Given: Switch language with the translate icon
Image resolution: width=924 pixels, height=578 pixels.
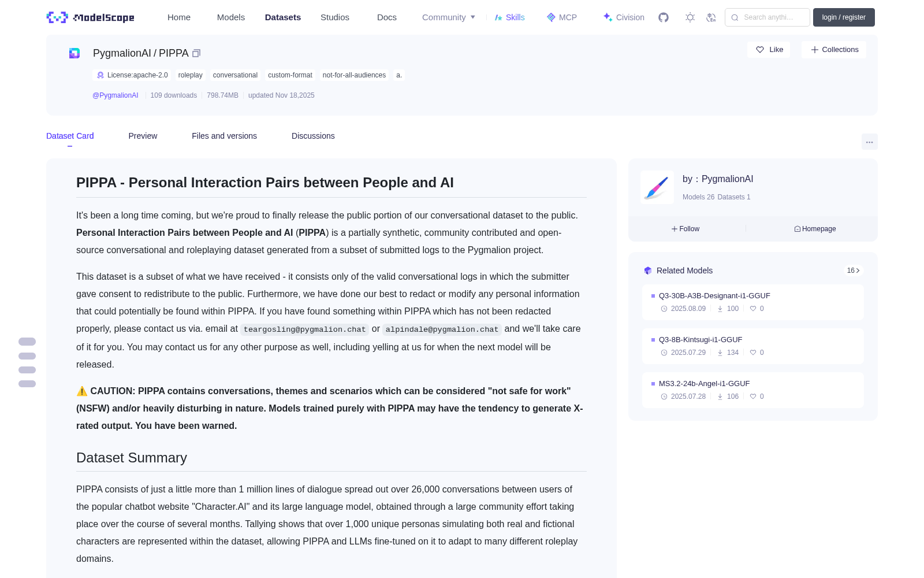Looking at the screenshot, I should pyautogui.click(x=711, y=17).
